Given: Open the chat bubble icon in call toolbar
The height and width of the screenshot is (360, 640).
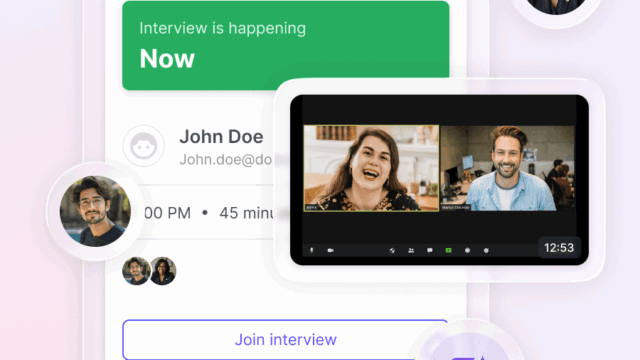Looking at the screenshot, I should 430,250.
